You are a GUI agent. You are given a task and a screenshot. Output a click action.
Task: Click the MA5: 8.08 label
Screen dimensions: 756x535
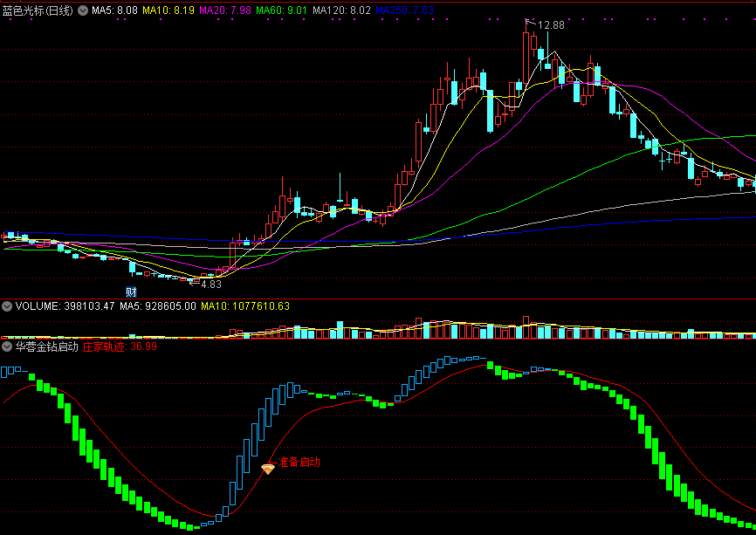click(x=114, y=10)
